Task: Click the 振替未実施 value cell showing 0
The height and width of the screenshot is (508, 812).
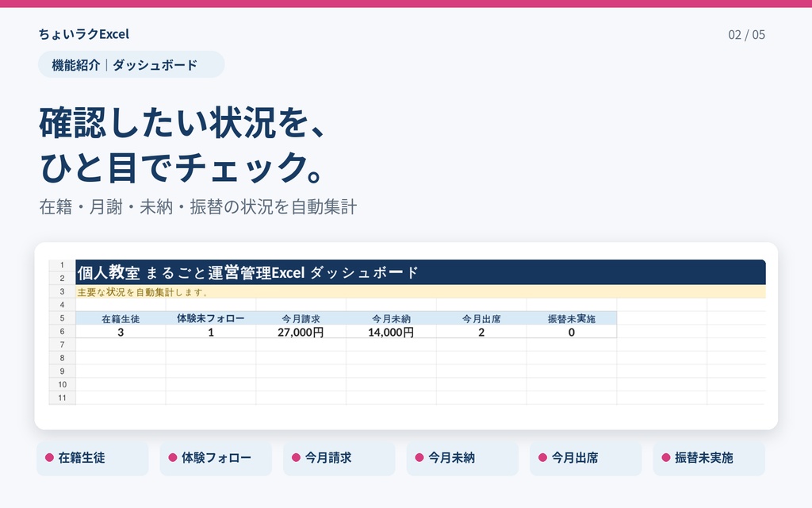Action: pos(571,332)
